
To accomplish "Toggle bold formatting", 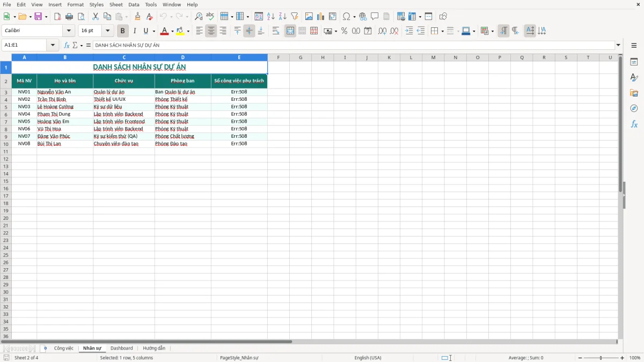I will click(x=122, y=31).
